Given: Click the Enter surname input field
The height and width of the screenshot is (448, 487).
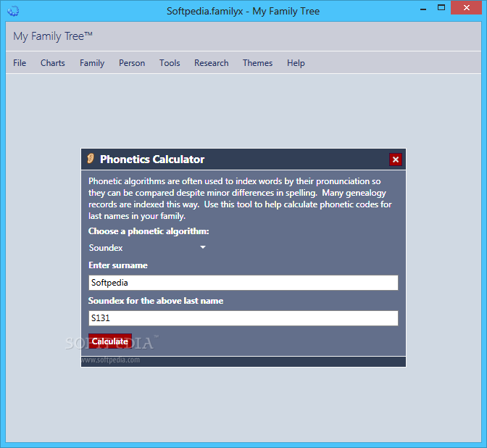Looking at the screenshot, I should coord(243,283).
